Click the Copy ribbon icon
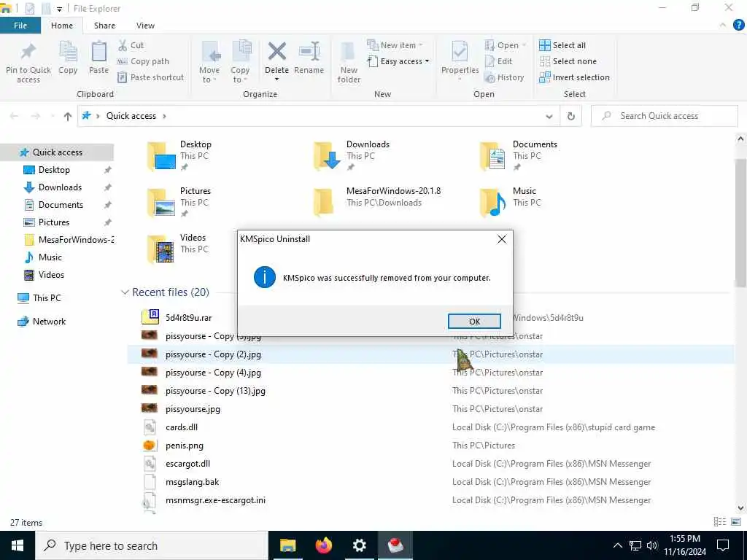 click(68, 52)
